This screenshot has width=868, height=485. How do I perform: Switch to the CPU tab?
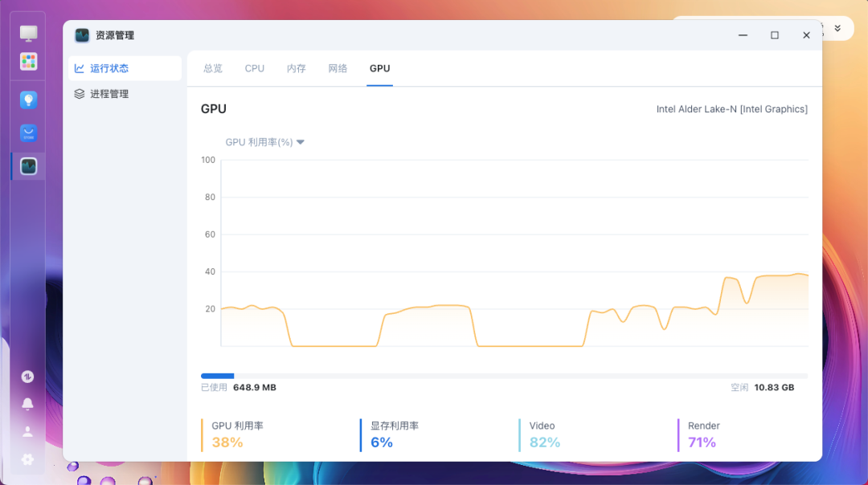255,68
